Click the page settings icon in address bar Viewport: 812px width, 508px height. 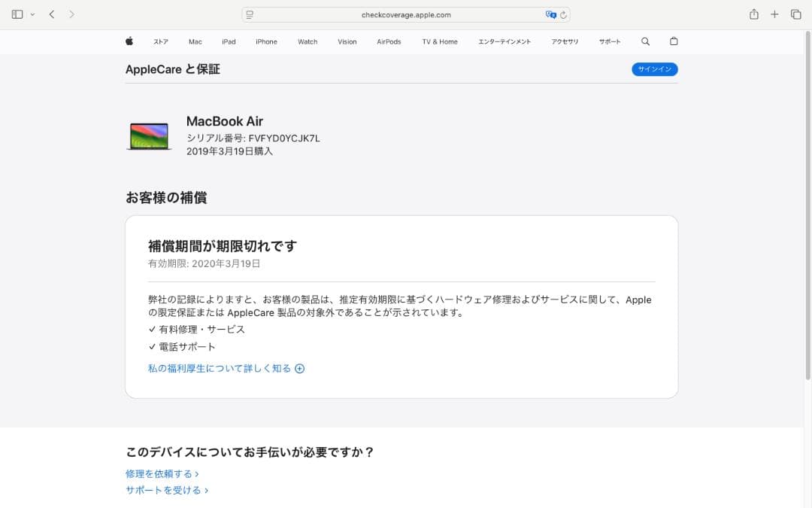click(x=250, y=14)
